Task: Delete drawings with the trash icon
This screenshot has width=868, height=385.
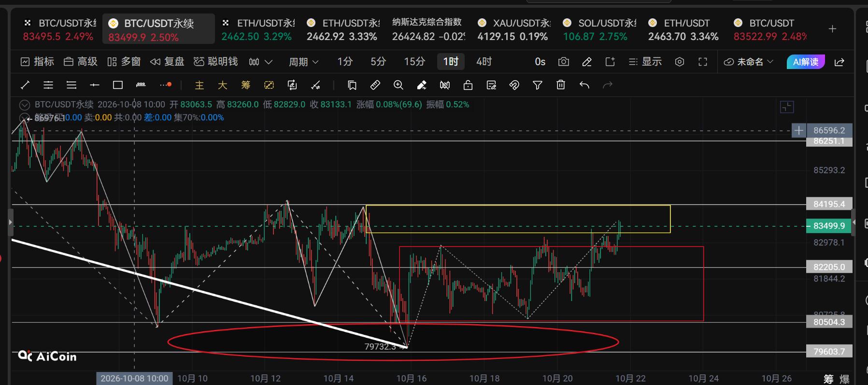Action: coord(561,85)
